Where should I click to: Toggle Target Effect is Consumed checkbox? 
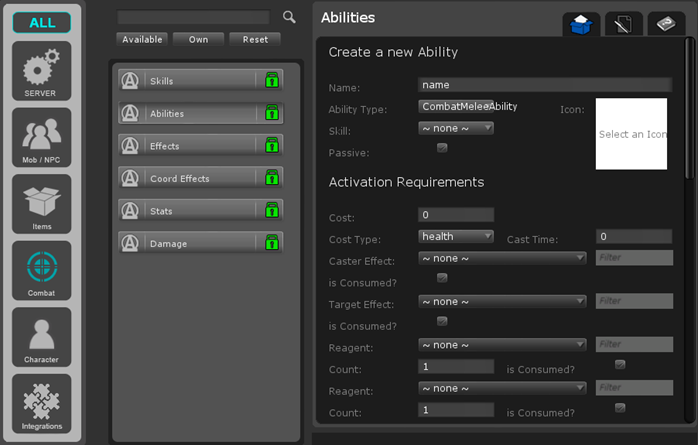442,322
